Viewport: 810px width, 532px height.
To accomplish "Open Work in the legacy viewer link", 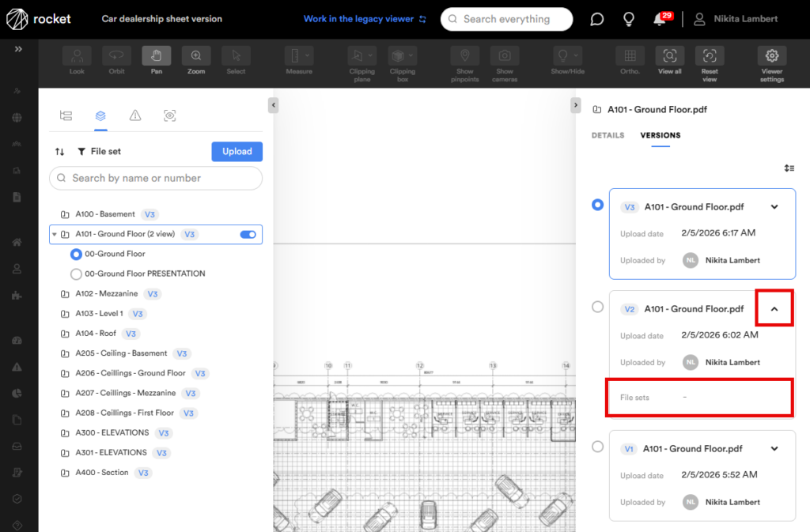I will (365, 19).
